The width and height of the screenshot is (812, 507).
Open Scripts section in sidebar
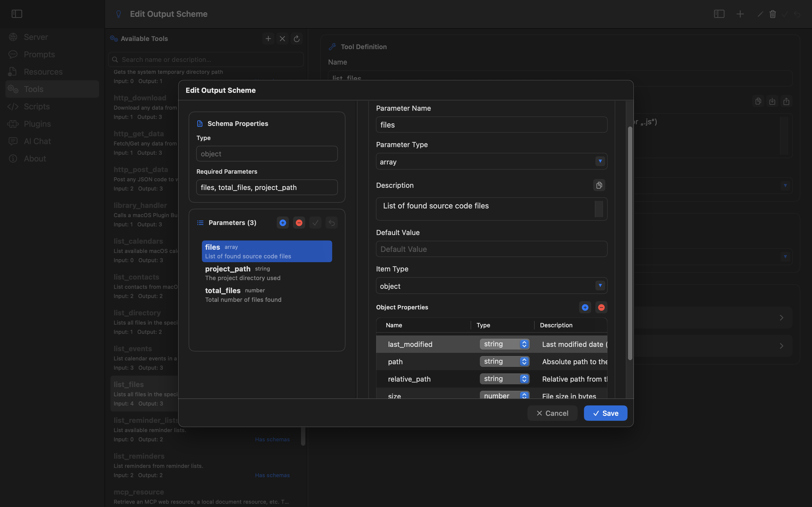(x=52, y=106)
